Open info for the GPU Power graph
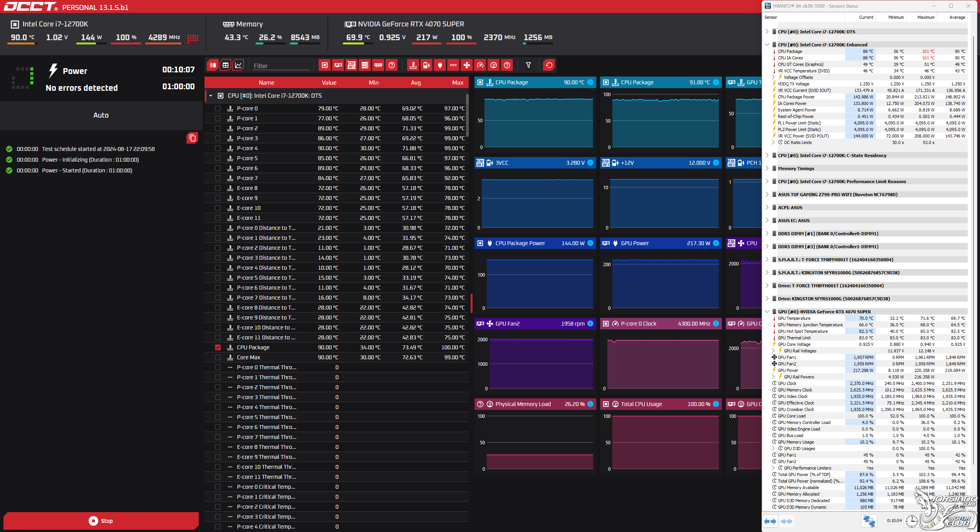 pos(716,243)
